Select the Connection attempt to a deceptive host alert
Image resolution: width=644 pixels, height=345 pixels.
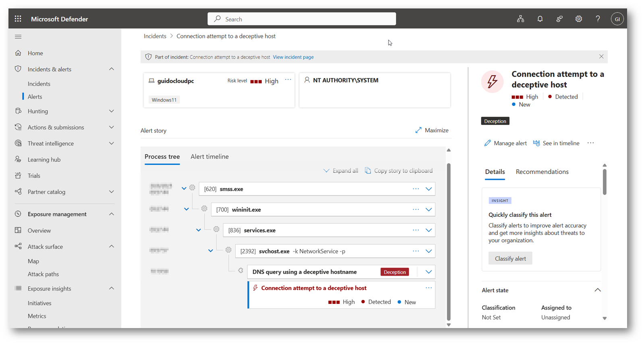pos(342,295)
